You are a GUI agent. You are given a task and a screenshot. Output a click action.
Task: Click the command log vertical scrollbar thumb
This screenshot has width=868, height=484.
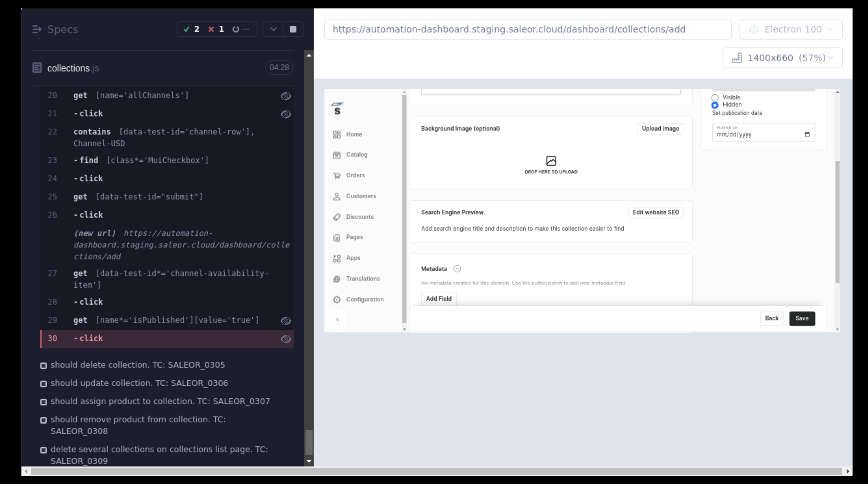[x=309, y=442]
